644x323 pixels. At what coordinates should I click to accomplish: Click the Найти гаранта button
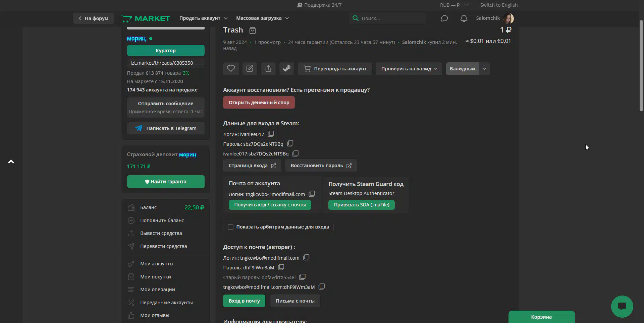point(166,182)
